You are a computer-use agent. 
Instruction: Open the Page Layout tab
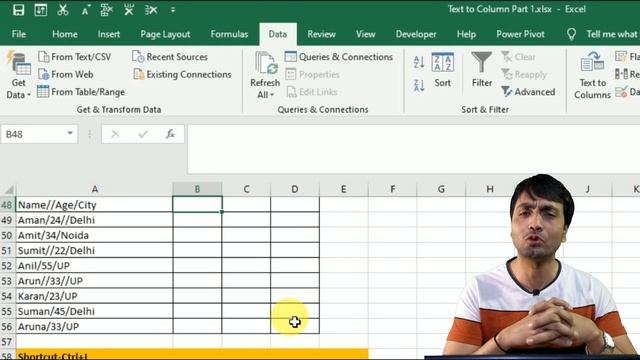[x=165, y=34]
